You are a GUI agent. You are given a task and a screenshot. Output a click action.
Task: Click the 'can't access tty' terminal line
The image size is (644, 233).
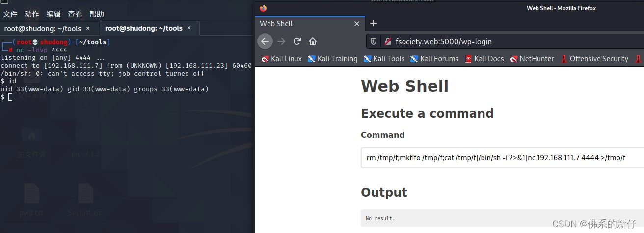pyautogui.click(x=102, y=74)
